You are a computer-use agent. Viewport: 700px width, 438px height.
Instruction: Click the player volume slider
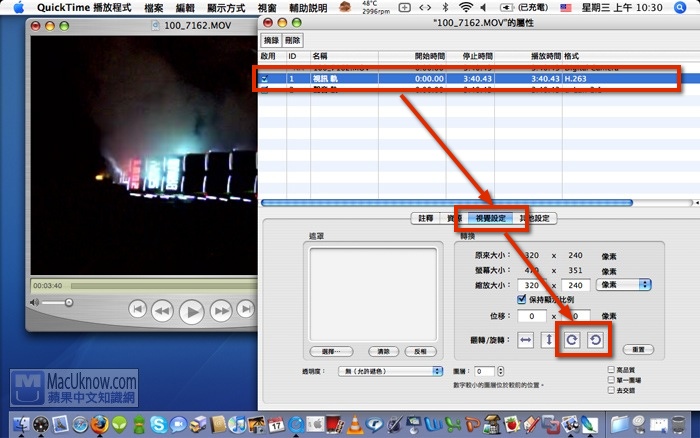click(56, 303)
